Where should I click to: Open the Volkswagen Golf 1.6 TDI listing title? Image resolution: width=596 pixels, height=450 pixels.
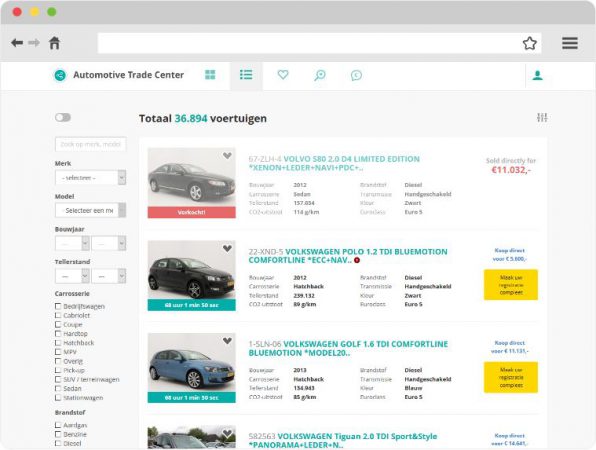coord(348,349)
